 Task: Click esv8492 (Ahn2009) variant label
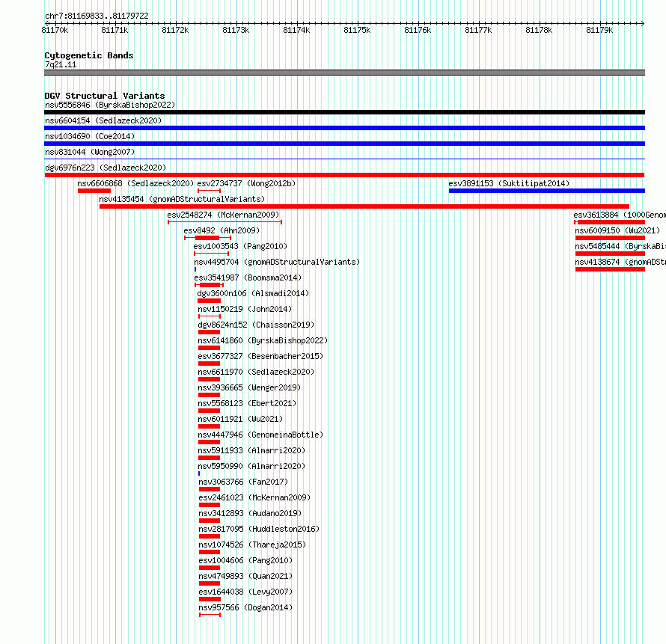tap(222, 230)
